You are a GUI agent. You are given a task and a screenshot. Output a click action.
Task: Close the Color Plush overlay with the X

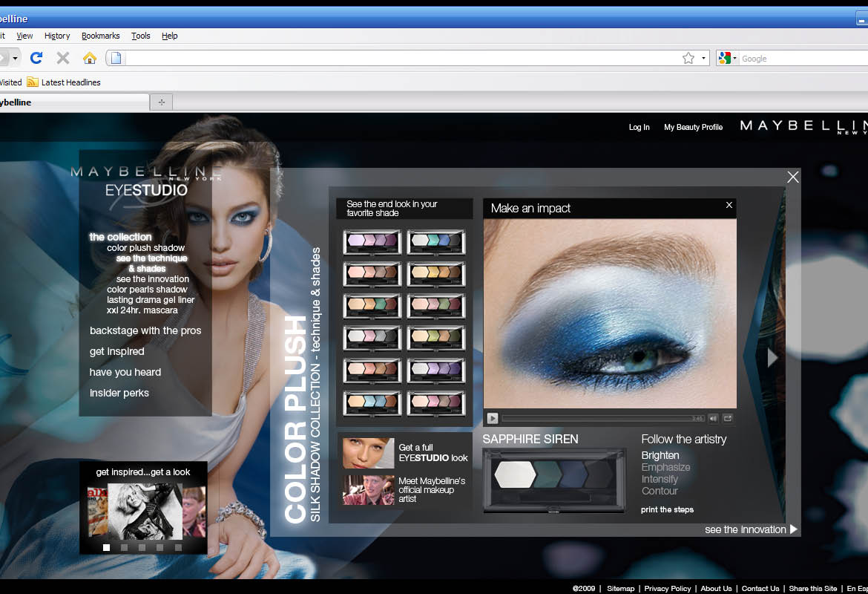[x=793, y=177]
